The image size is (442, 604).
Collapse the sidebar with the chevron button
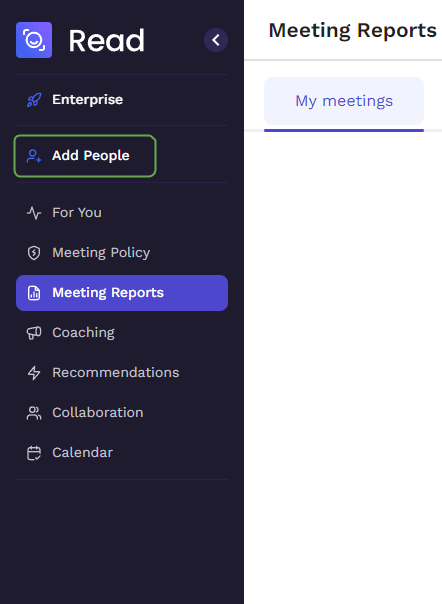pyautogui.click(x=216, y=40)
